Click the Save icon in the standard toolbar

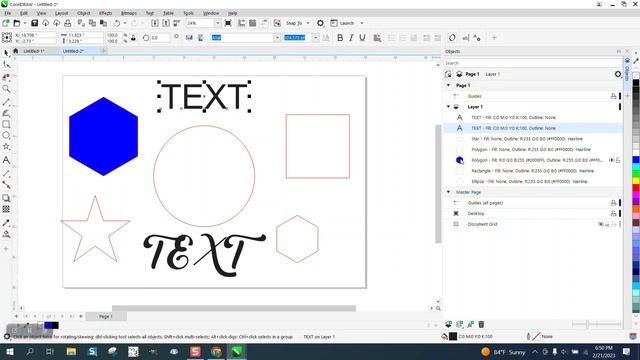(34, 23)
